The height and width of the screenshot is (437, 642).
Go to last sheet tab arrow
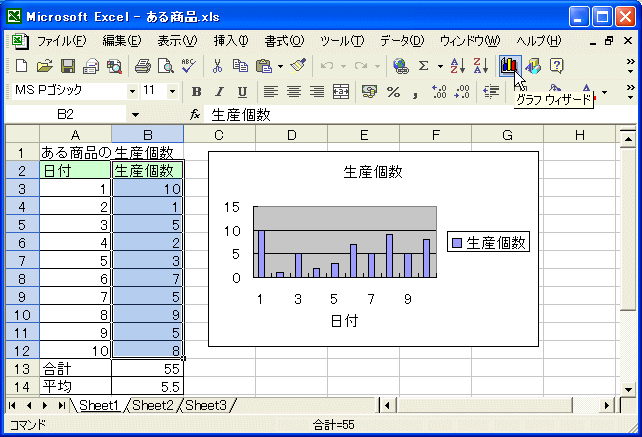pos(61,405)
